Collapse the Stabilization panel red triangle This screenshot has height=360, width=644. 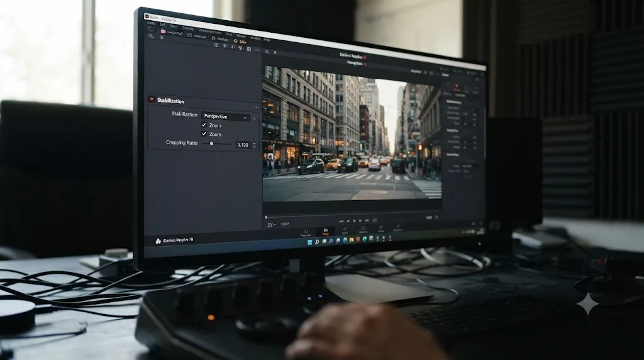152,99
